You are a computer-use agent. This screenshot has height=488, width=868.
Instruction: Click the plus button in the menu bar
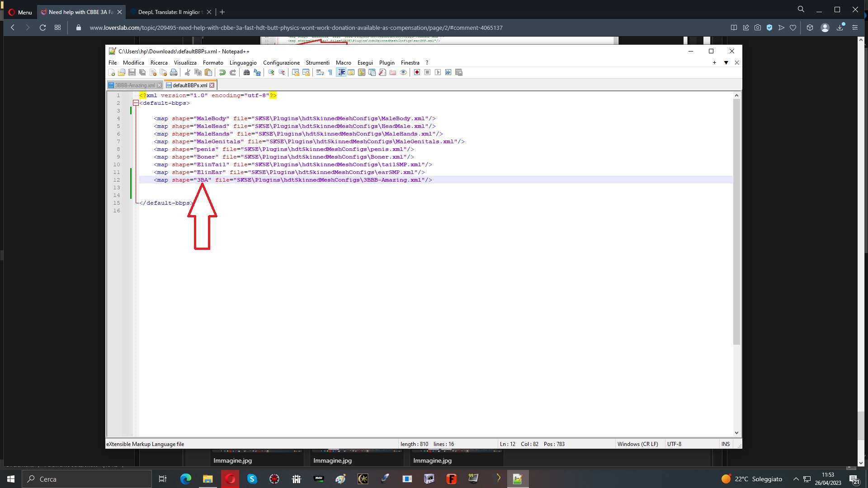tap(715, 63)
